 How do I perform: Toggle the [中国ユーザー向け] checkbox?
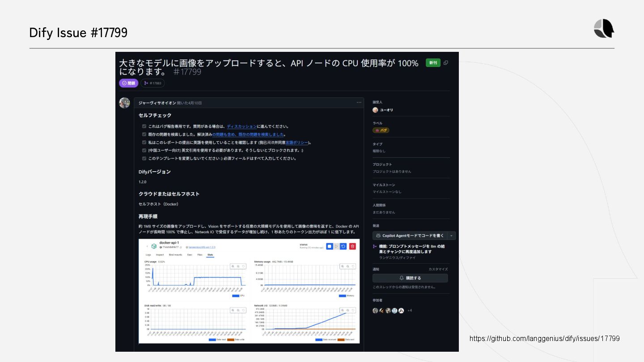point(144,150)
